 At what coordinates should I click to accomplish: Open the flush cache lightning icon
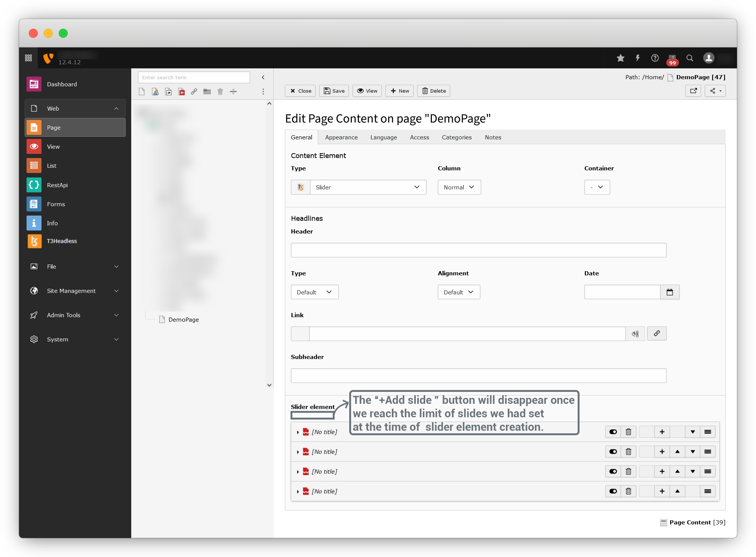(x=637, y=58)
